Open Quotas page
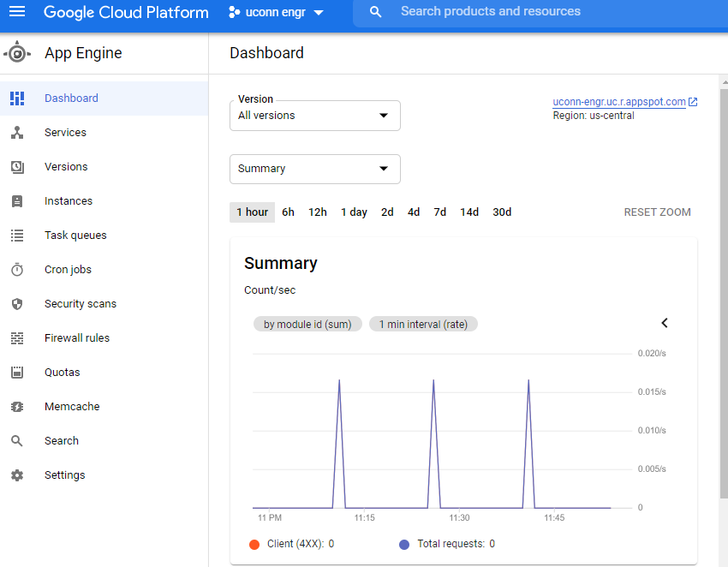This screenshot has width=728, height=567. pos(104,373)
